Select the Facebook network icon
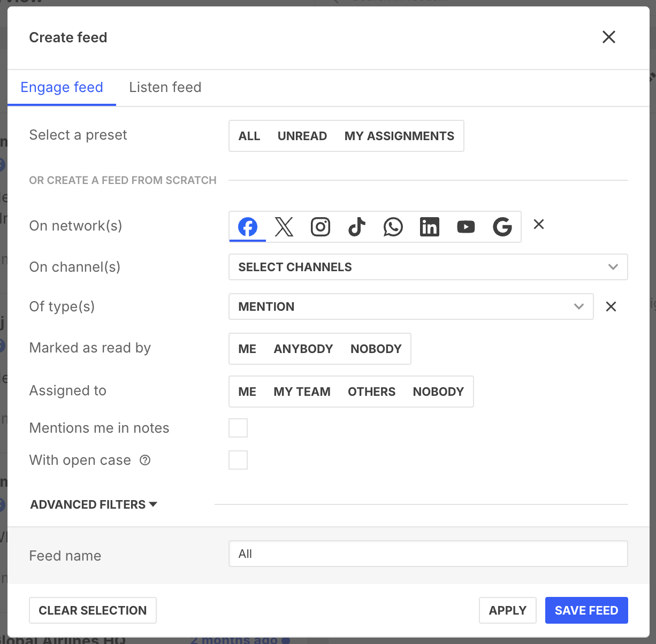 [x=248, y=227]
